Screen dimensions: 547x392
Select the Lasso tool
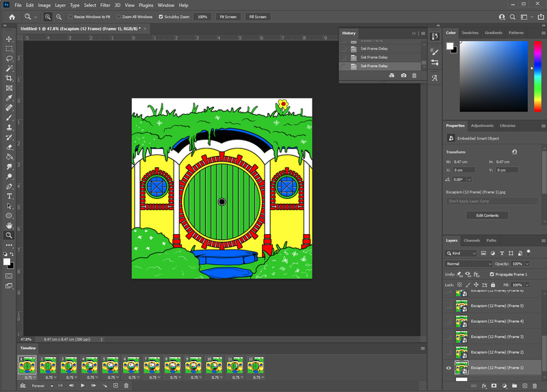tap(9, 59)
